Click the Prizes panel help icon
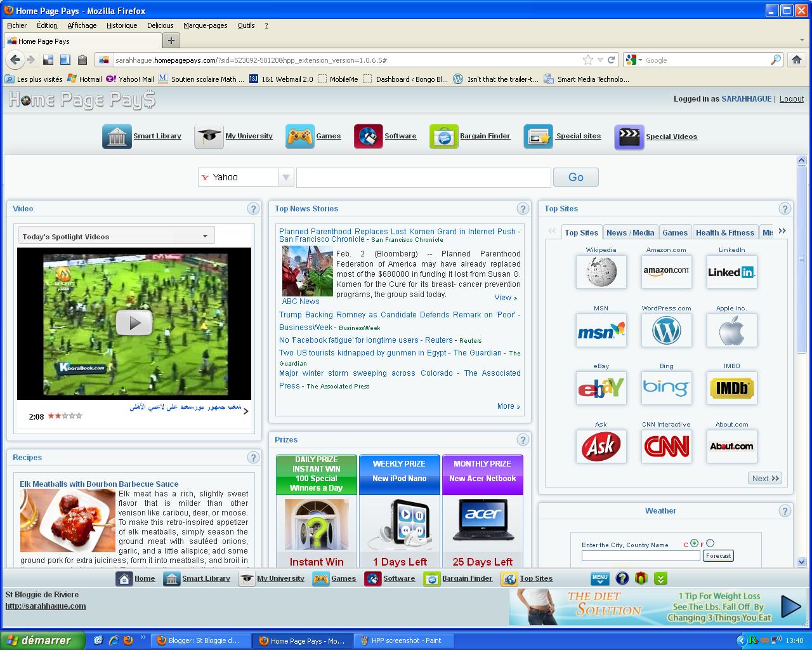Screen dimensions: 812x650 (x=523, y=440)
